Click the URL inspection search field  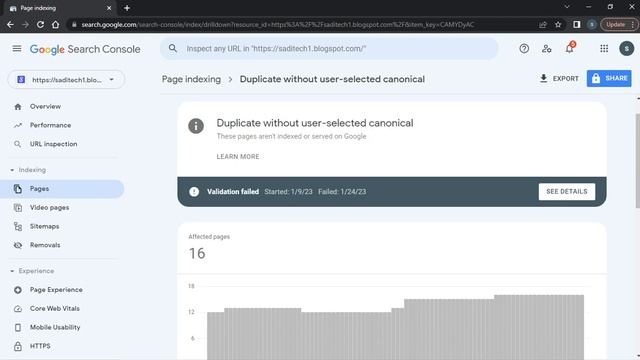coord(329,49)
